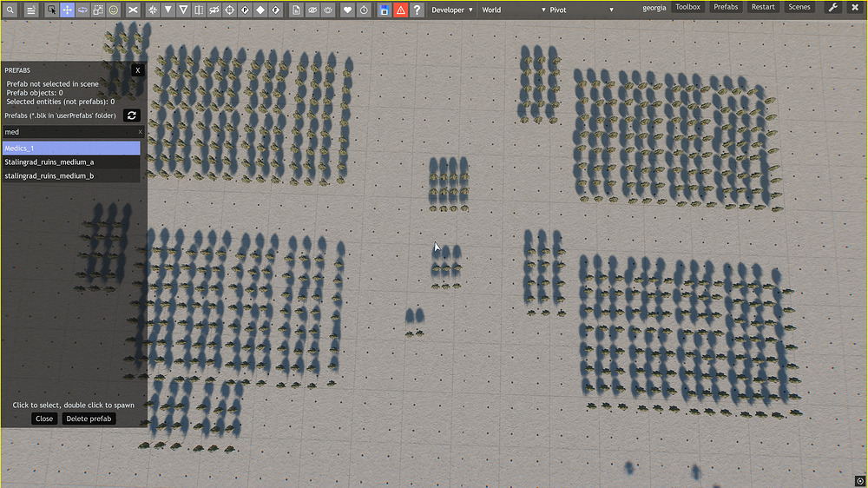The height and width of the screenshot is (488, 868).
Task: Toggle the eye-with-lashes visibility icon
Action: 328,10
